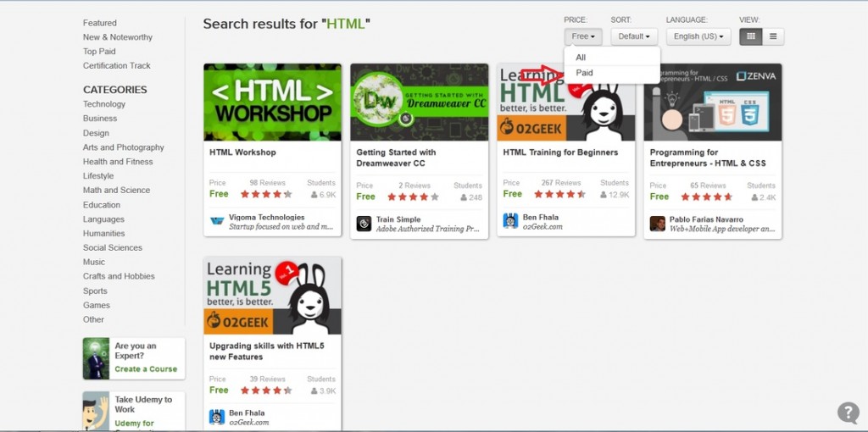Open Getting Started with Dreamweaver CC title

[x=397, y=158]
